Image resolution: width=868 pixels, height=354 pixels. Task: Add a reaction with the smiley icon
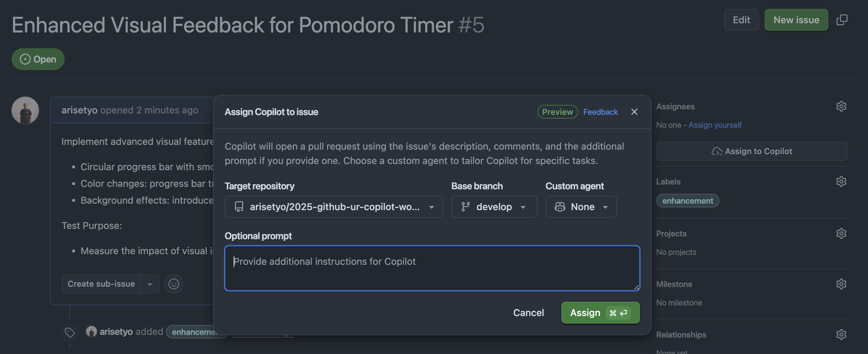[174, 284]
